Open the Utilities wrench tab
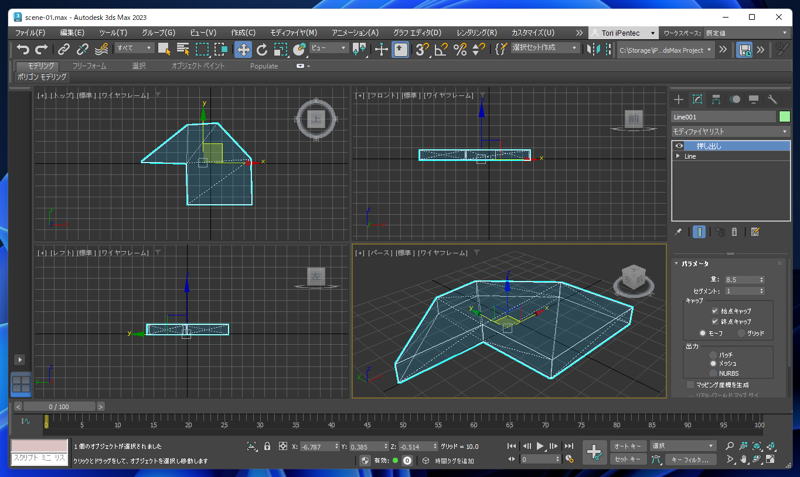Image resolution: width=800 pixels, height=477 pixels. [772, 99]
